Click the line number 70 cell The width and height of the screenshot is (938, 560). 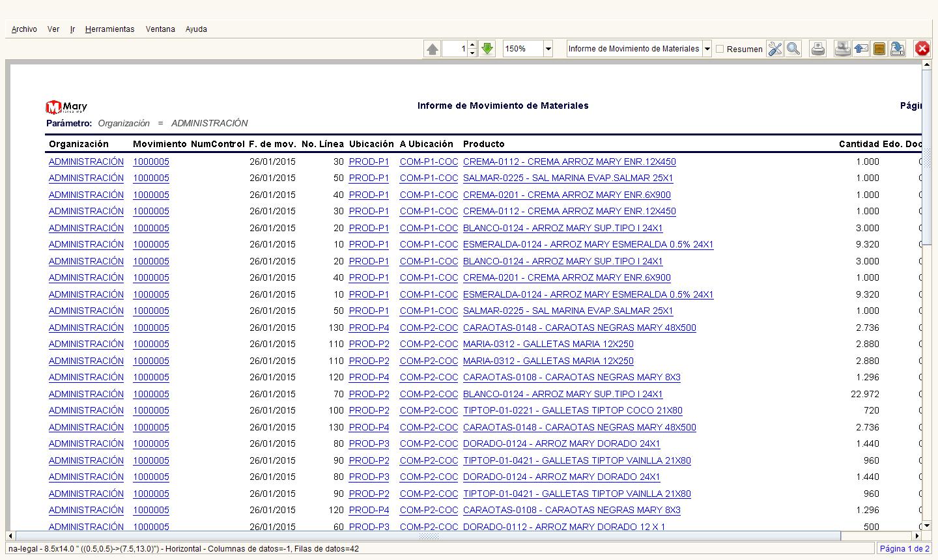click(338, 394)
